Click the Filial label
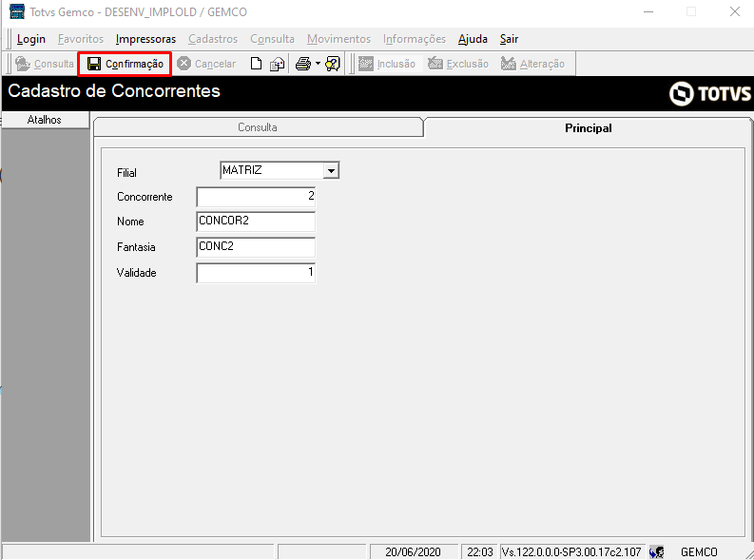This screenshot has width=754, height=560. click(127, 173)
